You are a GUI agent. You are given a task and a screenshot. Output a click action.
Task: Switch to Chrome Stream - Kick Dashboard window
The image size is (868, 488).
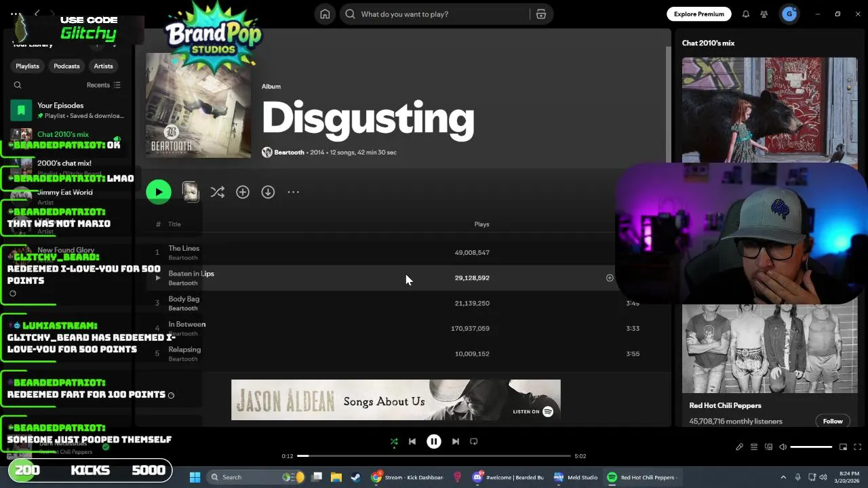point(408,477)
